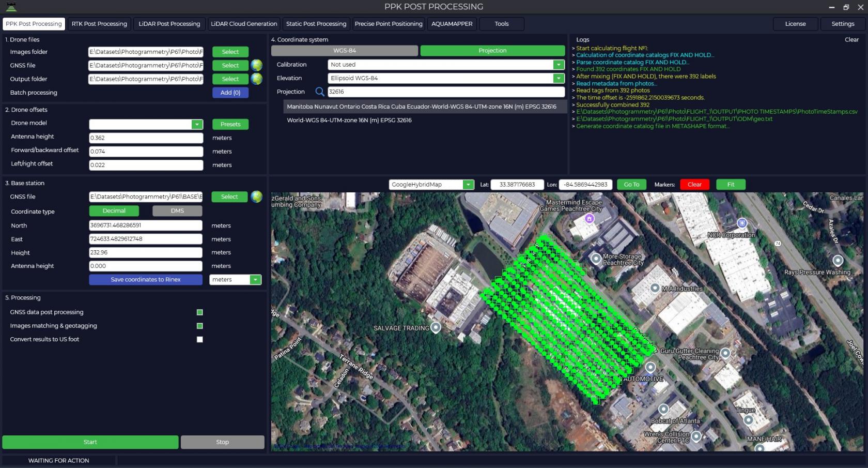
Task: Click the SALVAGE TRADING map marker
Action: tap(436, 328)
